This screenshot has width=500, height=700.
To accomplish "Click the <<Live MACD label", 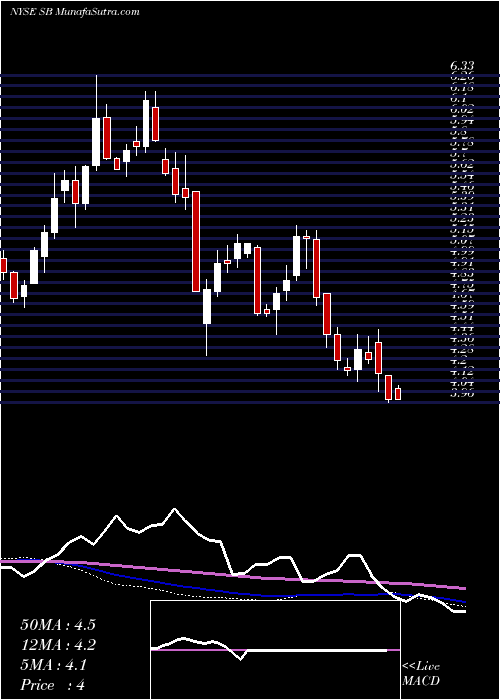I will tap(421, 674).
